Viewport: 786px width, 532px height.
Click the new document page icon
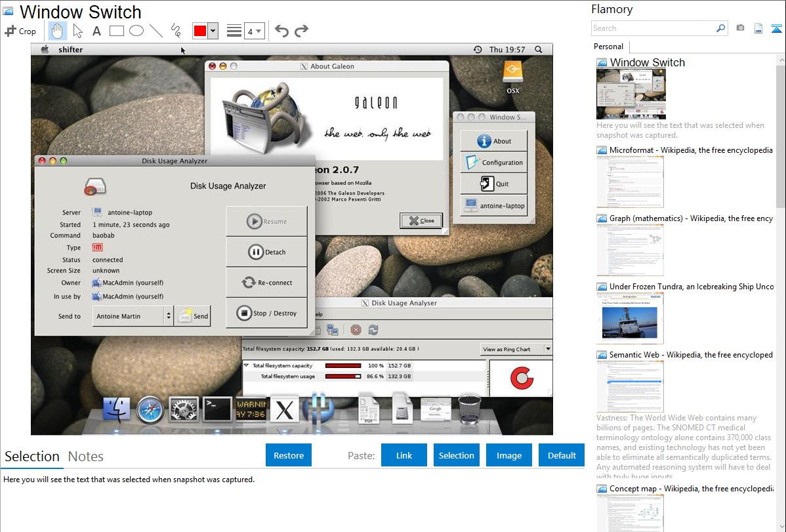[x=758, y=28]
